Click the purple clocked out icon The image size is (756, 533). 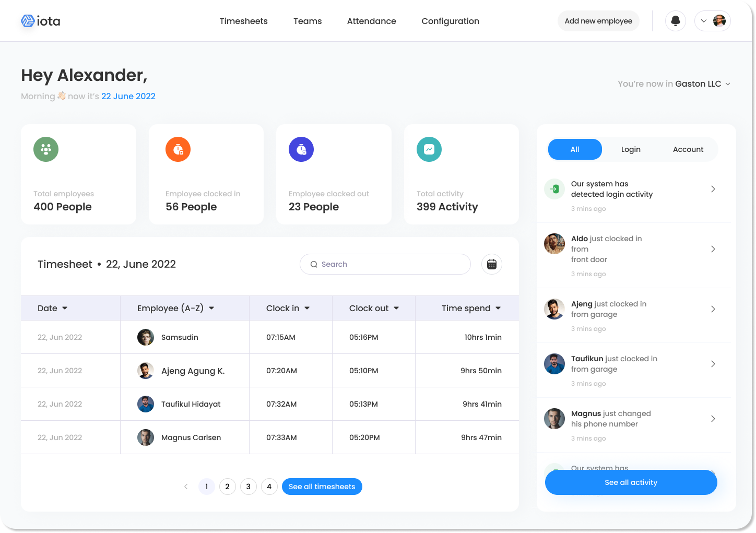click(x=301, y=149)
